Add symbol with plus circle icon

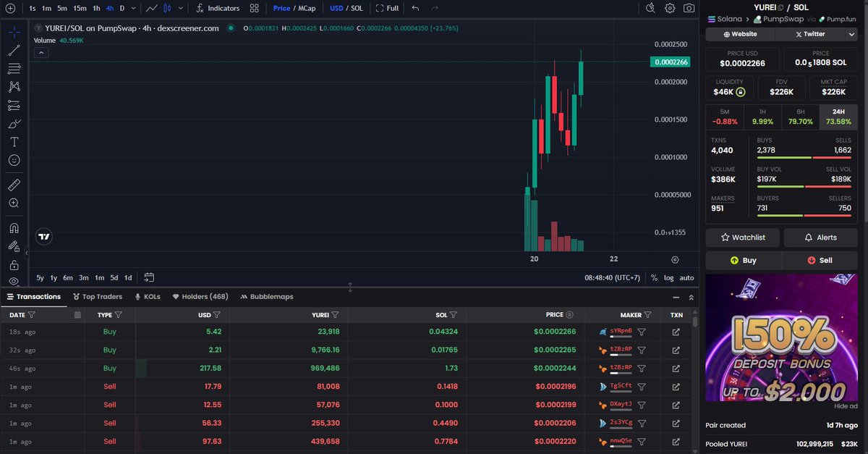10,8
